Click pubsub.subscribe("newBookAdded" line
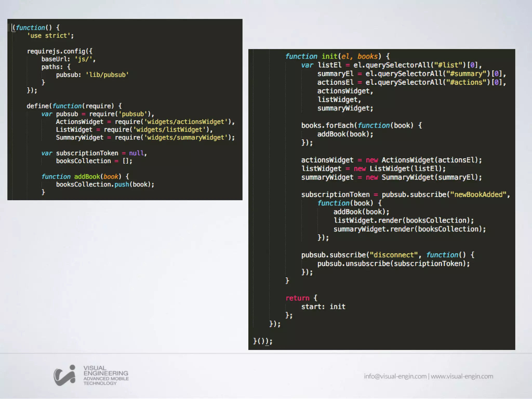Screen dimensions: 532x399 406,194
